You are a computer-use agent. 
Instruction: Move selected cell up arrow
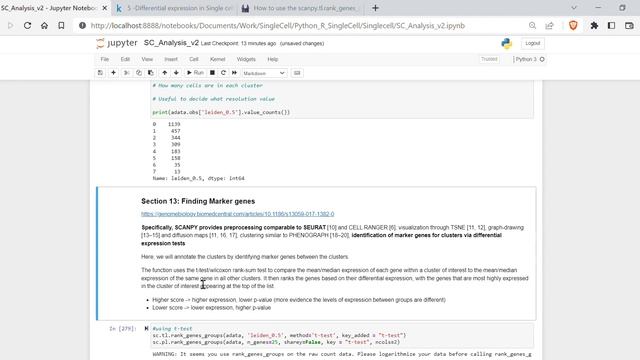coord(164,73)
